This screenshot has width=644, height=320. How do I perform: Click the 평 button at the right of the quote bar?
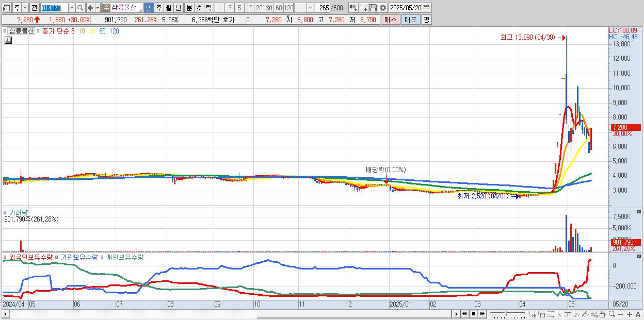pyautogui.click(x=426, y=20)
